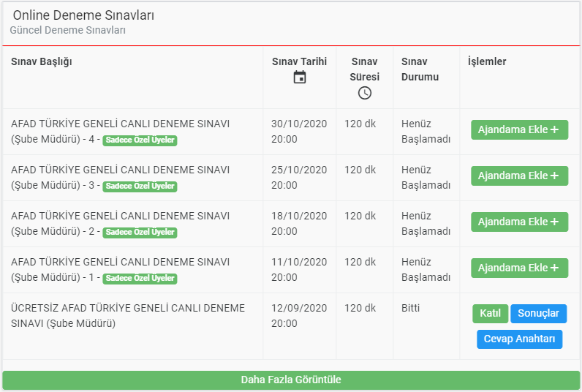This screenshot has height=392, width=582.
Task: Join the free exam with Katıl
Action: (490, 313)
